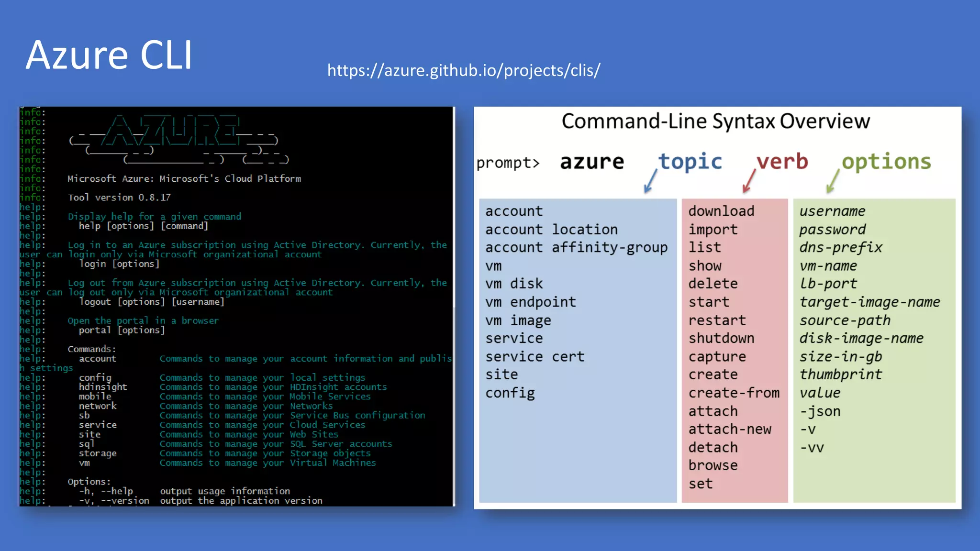Click 'storage' command in terminal list
Screen dimensions: 980x551
coord(98,453)
